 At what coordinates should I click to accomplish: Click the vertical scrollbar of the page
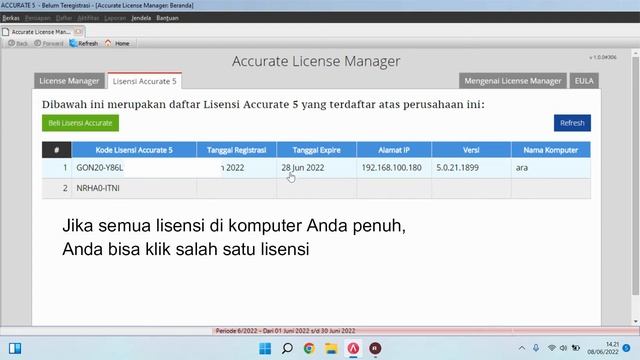(x=636, y=176)
